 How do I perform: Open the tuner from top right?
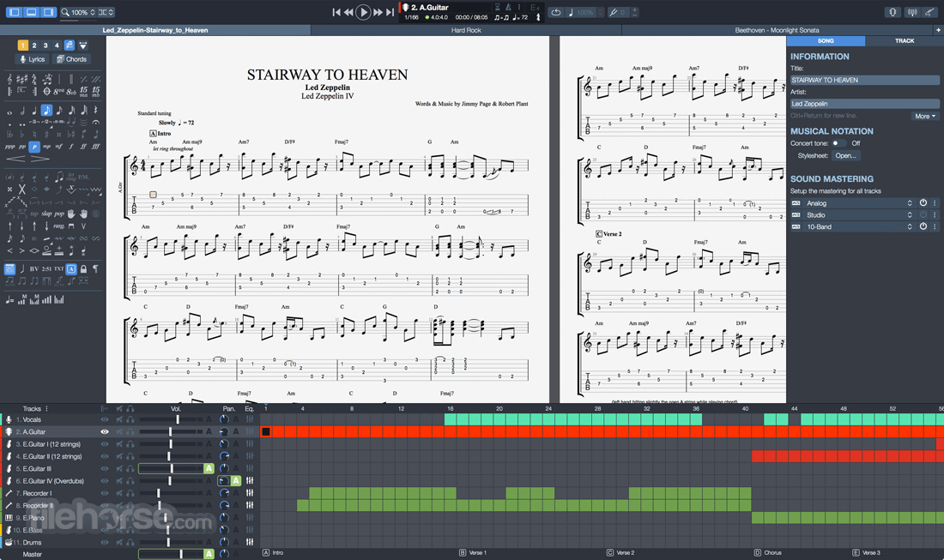[x=913, y=12]
